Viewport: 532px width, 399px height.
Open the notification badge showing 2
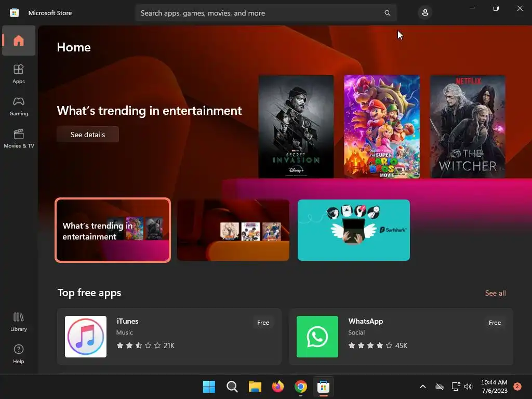click(x=517, y=387)
